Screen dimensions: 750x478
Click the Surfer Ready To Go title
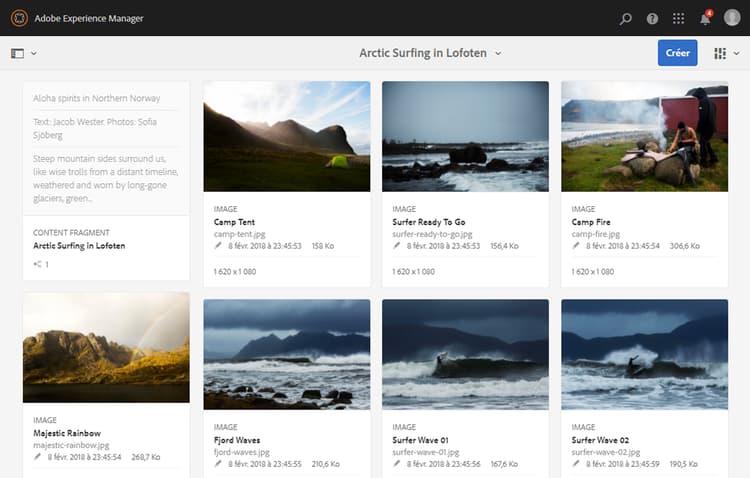[429, 222]
